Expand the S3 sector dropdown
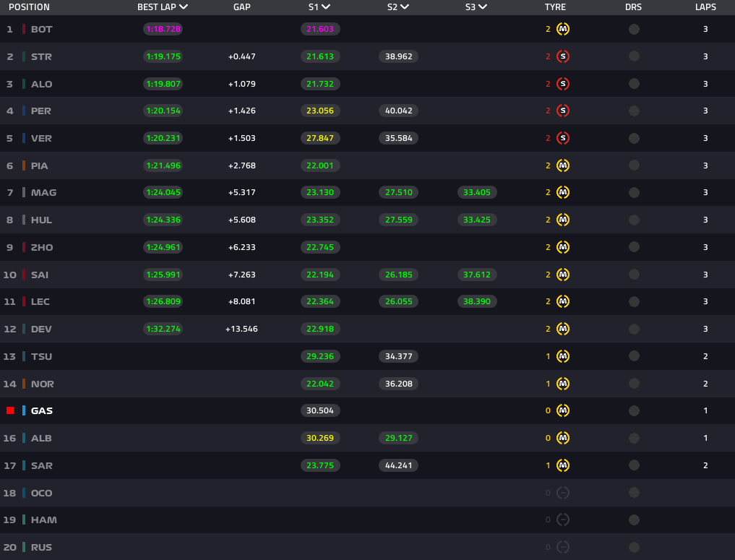 pyautogui.click(x=483, y=7)
